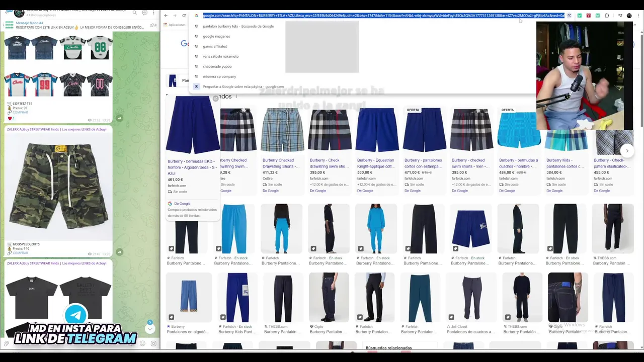The image size is (644, 362).
Task: Open search in the Telegram channel header
Action: pos(134,13)
